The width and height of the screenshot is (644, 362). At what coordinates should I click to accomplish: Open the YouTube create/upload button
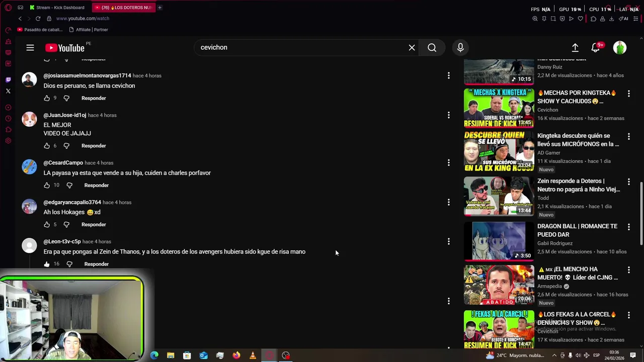[x=575, y=48]
